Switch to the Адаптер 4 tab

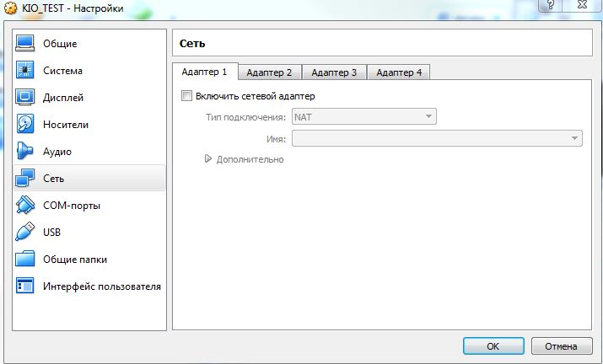399,72
